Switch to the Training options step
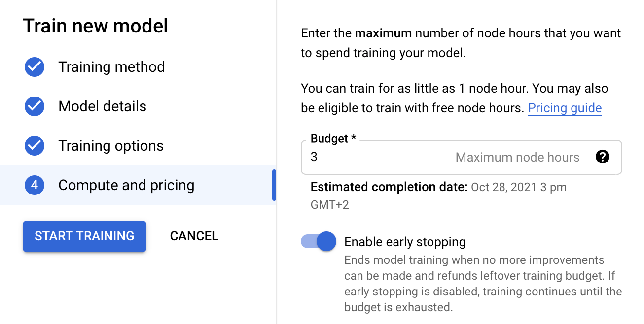 pos(111,146)
